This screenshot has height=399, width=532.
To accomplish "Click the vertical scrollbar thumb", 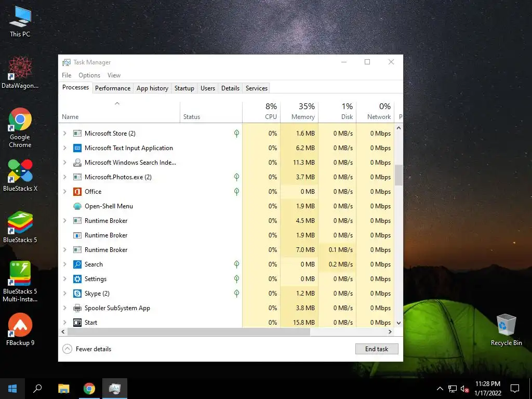I will [398, 175].
